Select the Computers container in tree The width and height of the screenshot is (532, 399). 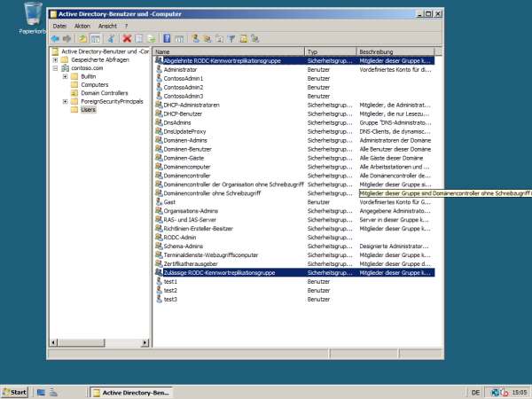coord(94,85)
